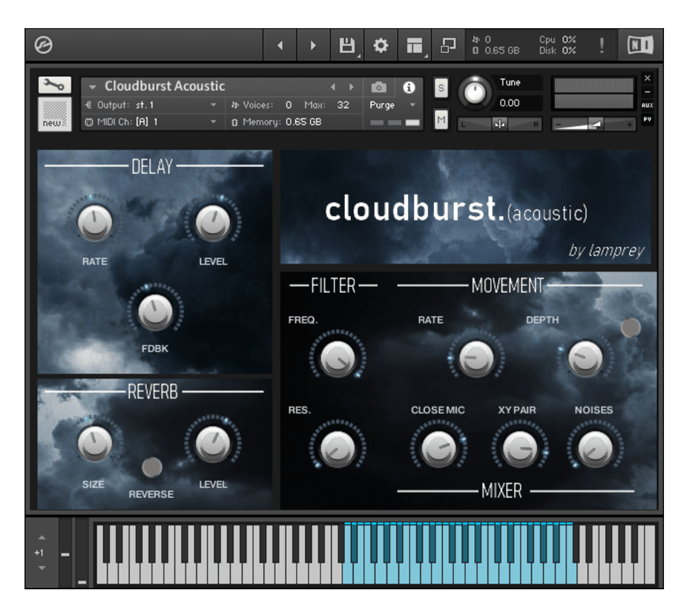The height and width of the screenshot is (616, 687).
Task: Open the MIDI Ch [A] 1 dropdown
Action: (x=151, y=122)
